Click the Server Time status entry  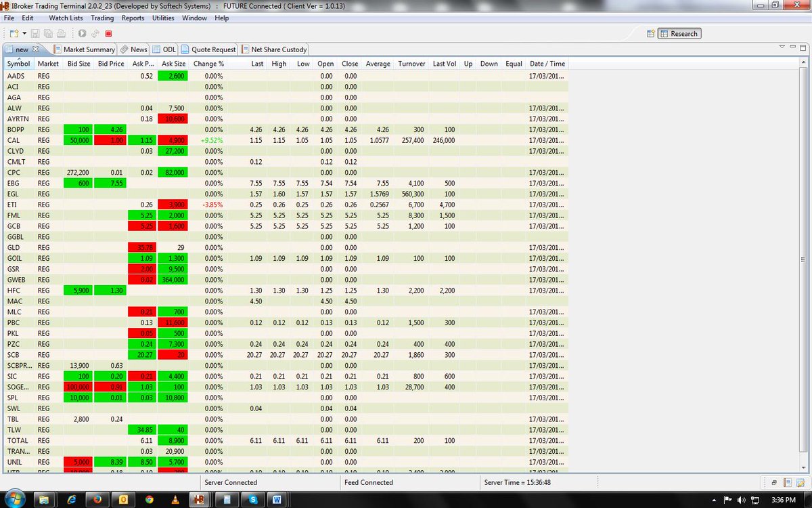click(518, 482)
